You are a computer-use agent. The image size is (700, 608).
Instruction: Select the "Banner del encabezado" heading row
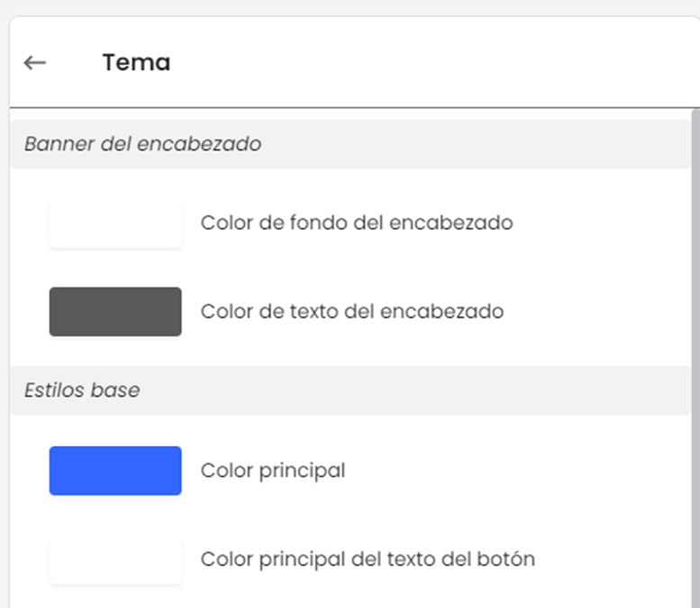tap(350, 144)
